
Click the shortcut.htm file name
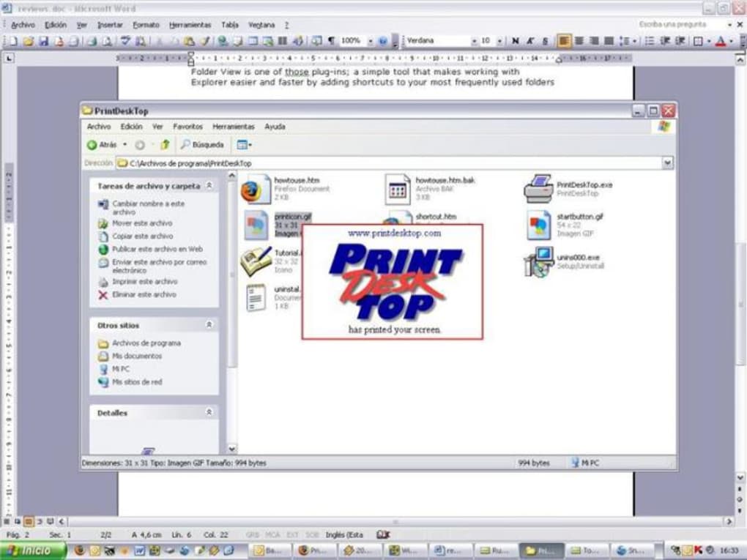pos(436,217)
